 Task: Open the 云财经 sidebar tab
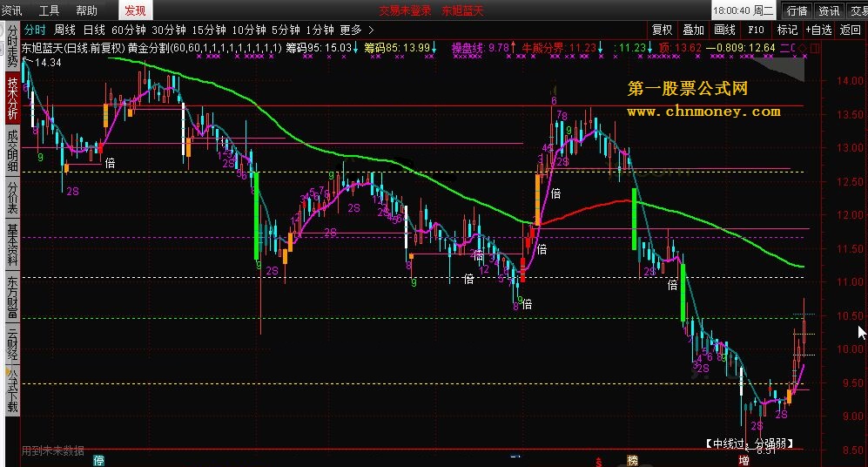tap(12, 343)
